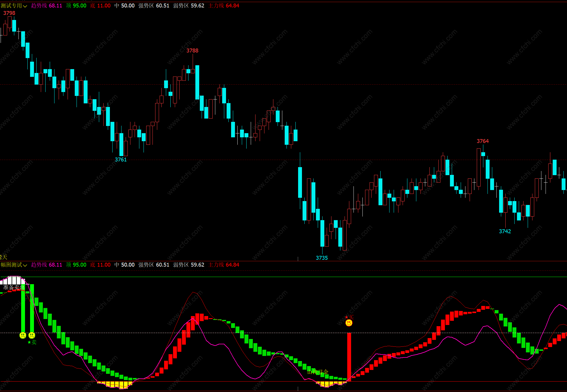Click the ★卖 sell marker label
The height and width of the screenshot is (392, 567).
[x=32, y=342]
